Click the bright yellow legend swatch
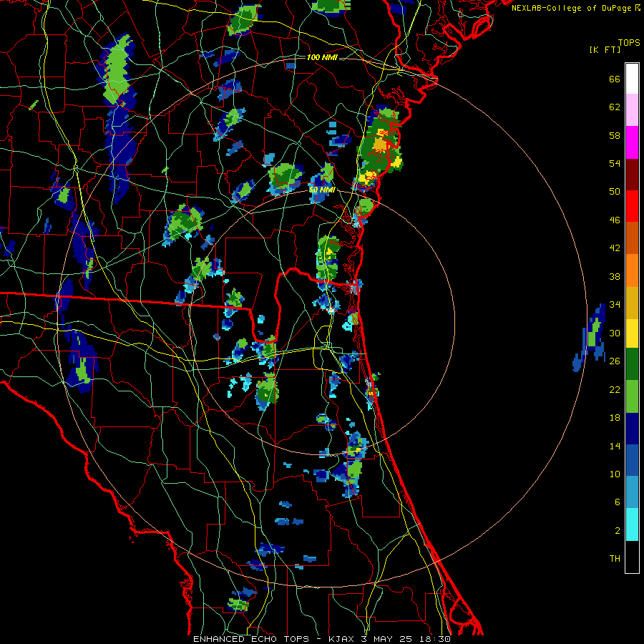This screenshot has width=644, height=644. click(x=632, y=333)
